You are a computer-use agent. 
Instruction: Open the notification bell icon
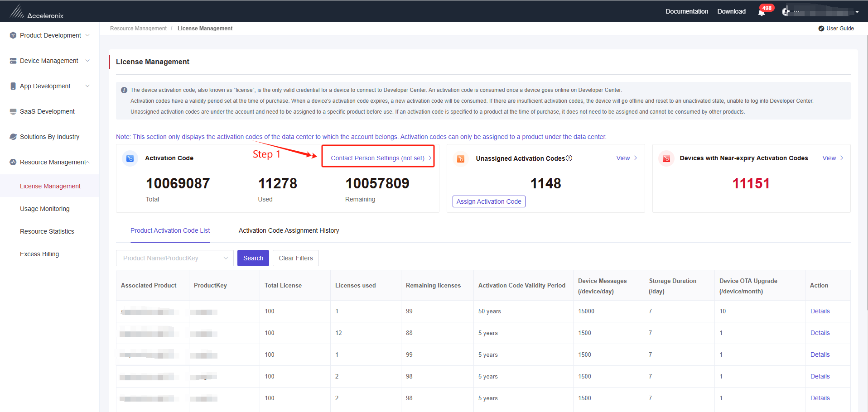pos(762,13)
